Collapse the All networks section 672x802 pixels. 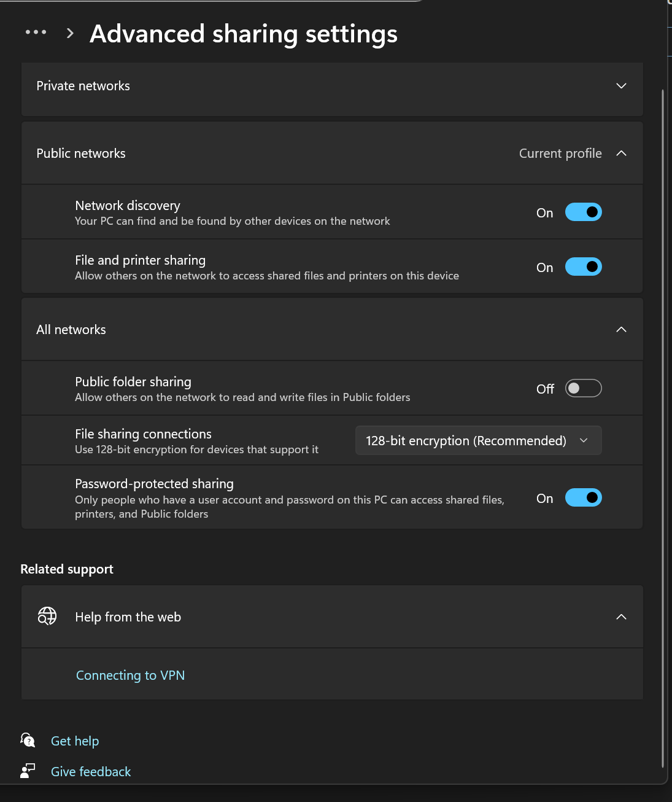621,330
